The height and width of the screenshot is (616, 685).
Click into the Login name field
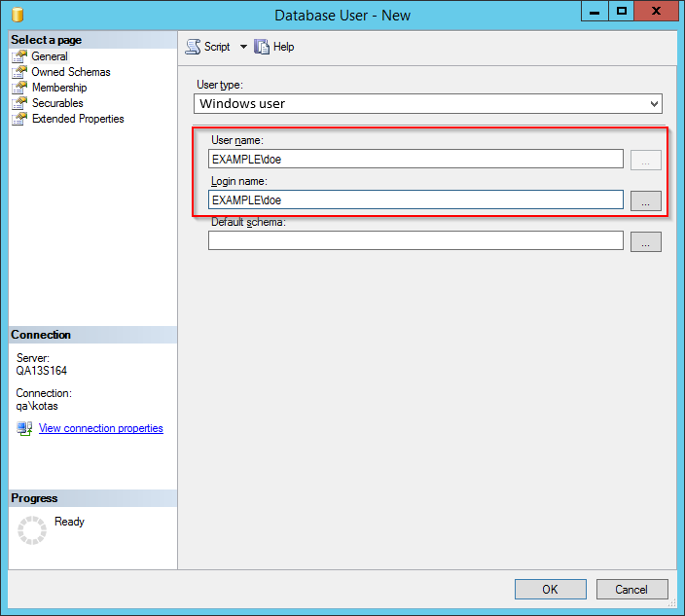point(415,199)
